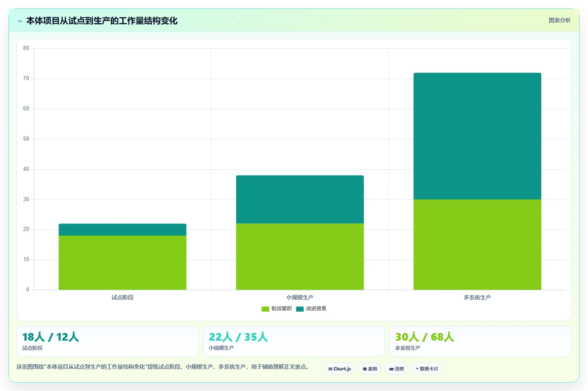588x391 pixels.
Task: Click the teal 改进效果 legend swatch
Action: tap(300, 309)
